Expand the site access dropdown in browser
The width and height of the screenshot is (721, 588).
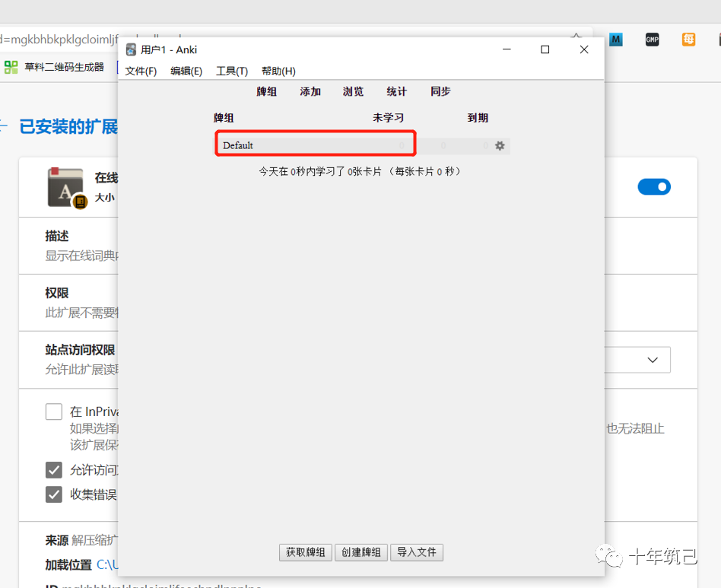[x=653, y=360]
